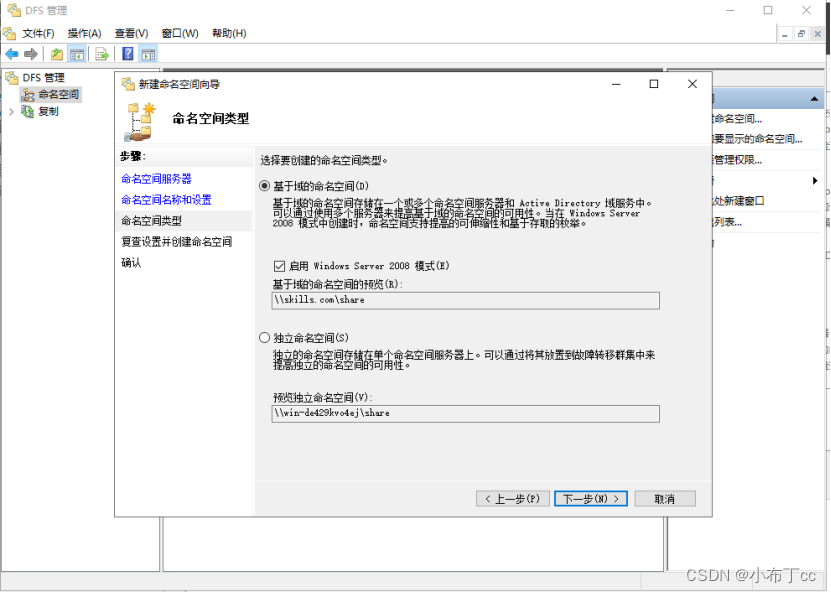Click the DFS 管理 title bar app icon

[14, 10]
